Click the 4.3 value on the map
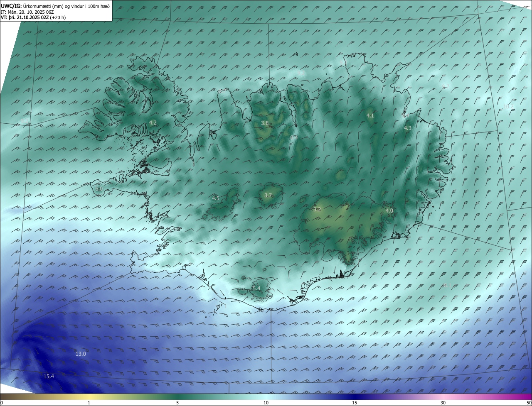This screenshot has height=406, width=532. point(407,128)
